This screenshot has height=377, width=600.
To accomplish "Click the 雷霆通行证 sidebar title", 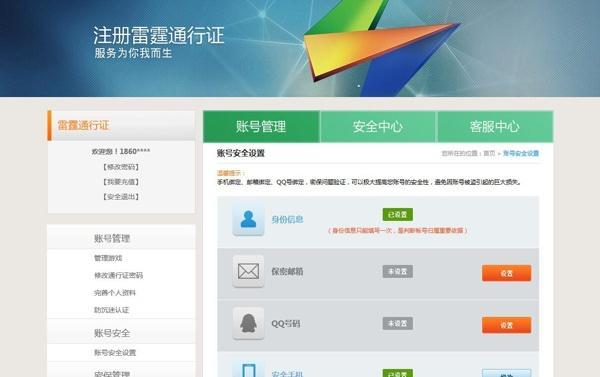I will (x=83, y=125).
